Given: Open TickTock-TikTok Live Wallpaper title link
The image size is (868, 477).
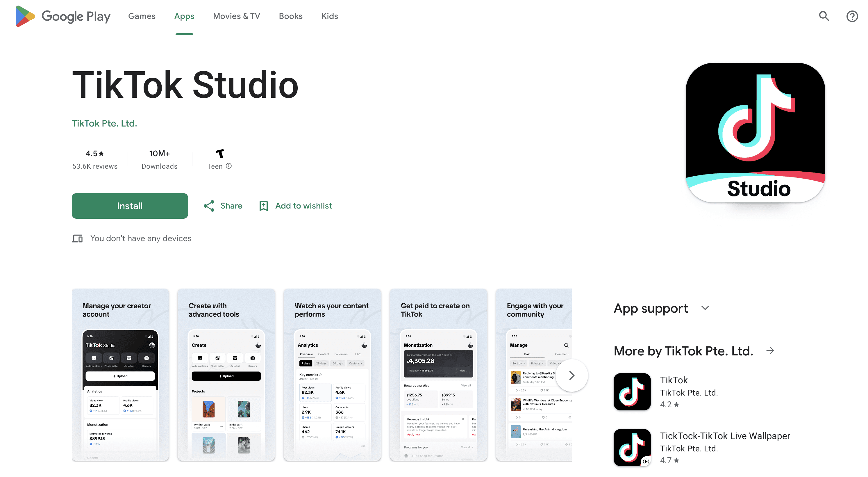Looking at the screenshot, I should (725, 436).
